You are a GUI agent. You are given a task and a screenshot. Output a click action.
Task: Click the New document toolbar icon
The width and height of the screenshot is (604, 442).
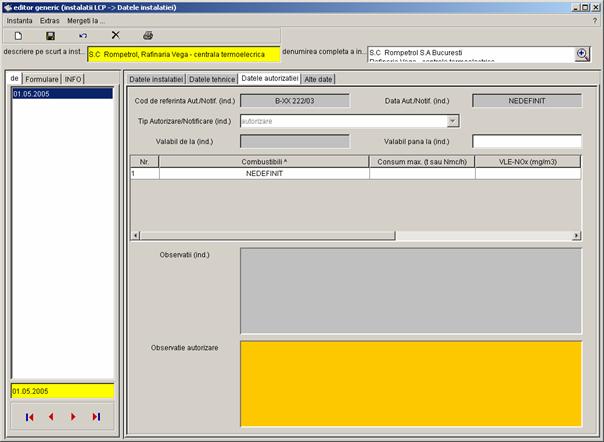coord(18,35)
